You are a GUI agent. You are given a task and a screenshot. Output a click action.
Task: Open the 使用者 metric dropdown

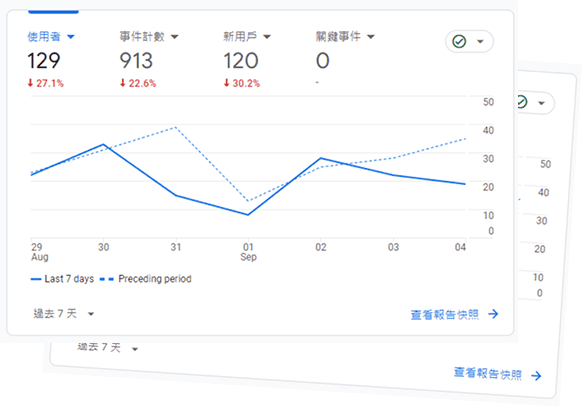click(x=51, y=36)
